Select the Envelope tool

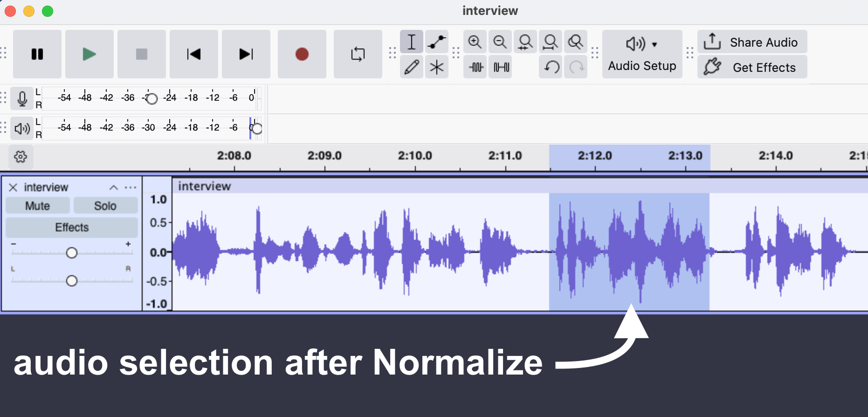(437, 42)
